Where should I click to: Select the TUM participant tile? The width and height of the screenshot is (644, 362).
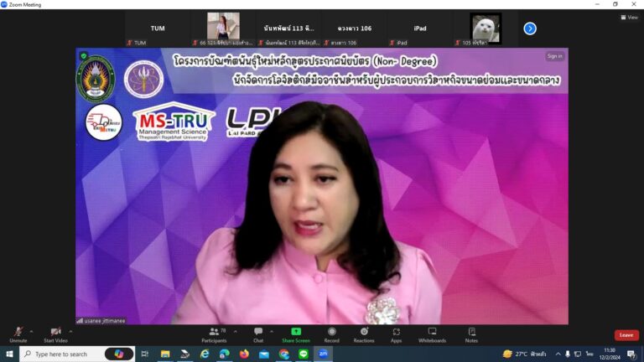coord(158,28)
